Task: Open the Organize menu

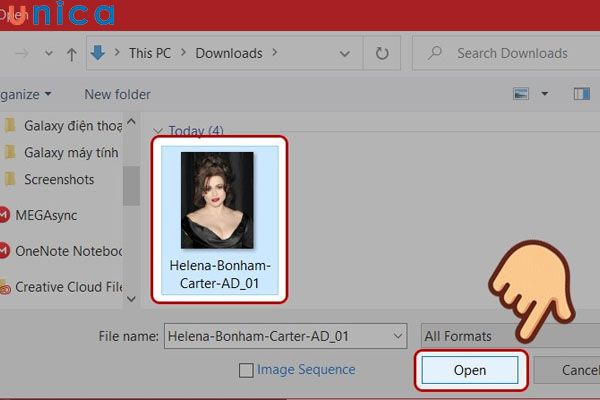Action: 25,94
